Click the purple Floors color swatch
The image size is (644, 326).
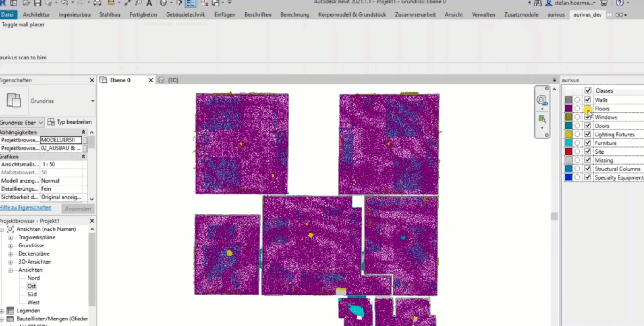tap(568, 109)
